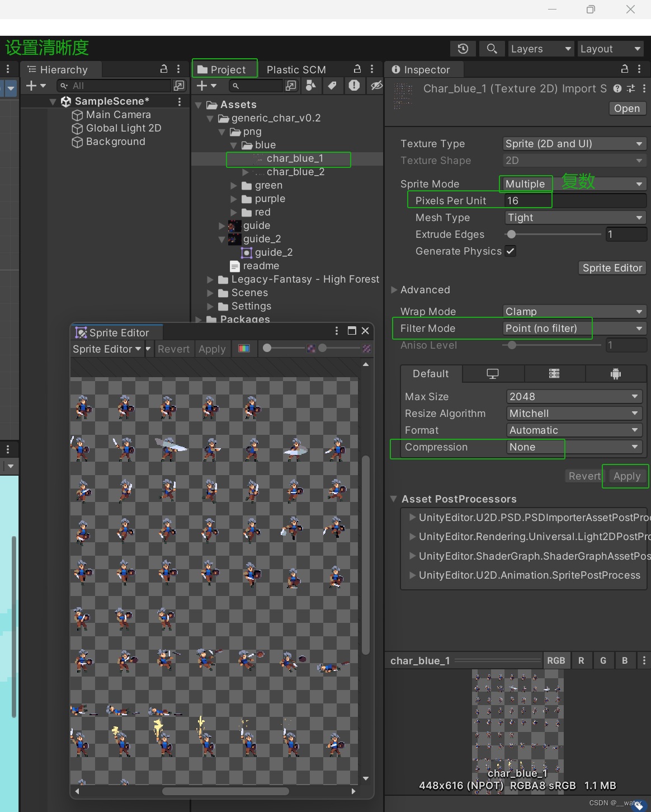This screenshot has height=812, width=651.
Task: Expand the char_blue_2 sprite asset
Action: coord(245,172)
